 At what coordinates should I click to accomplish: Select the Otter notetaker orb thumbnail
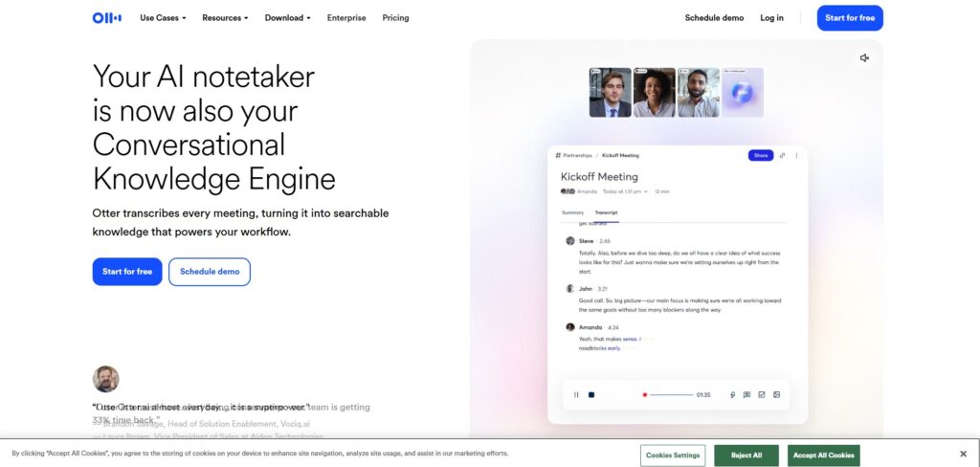[743, 93]
